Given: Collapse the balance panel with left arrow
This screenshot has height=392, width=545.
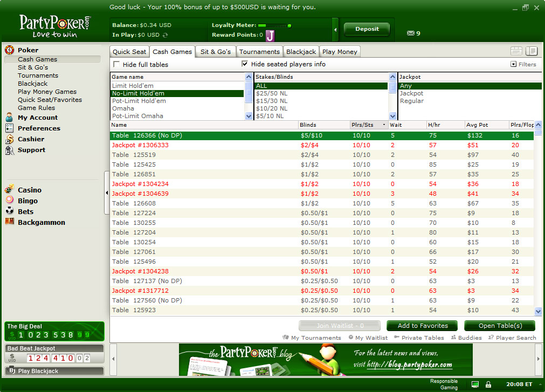Looking at the screenshot, I should pos(335,30).
